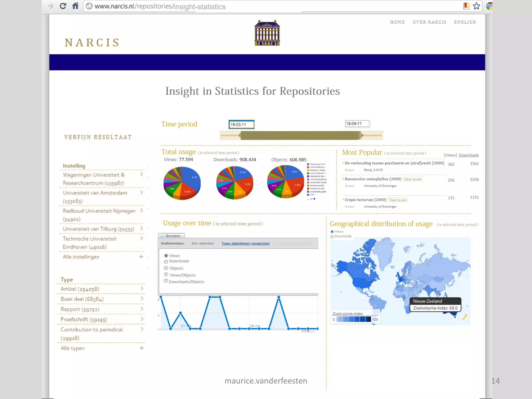Open De verhouding tussen psychiatrie en (straf)recht
Screen dimensions: 532x399
pyautogui.click(x=394, y=163)
